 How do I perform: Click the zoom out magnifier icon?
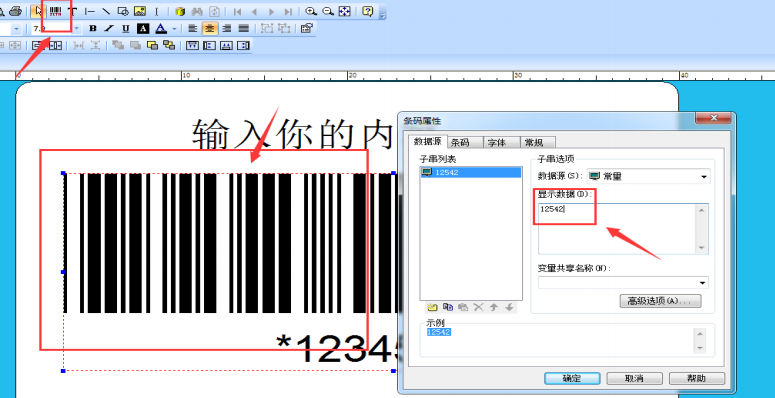(x=327, y=11)
